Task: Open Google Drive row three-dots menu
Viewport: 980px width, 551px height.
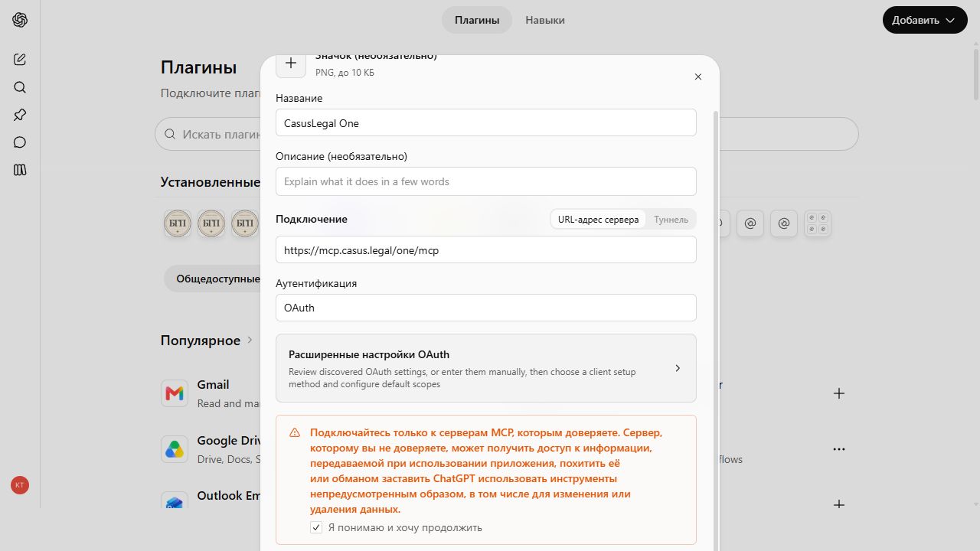Action: point(839,449)
